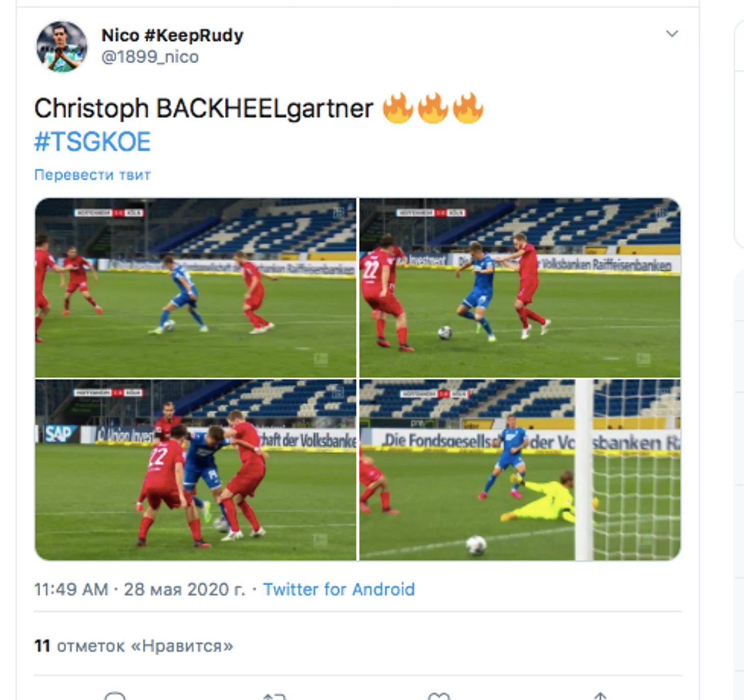Click the share upload-arrow icon

click(x=600, y=696)
